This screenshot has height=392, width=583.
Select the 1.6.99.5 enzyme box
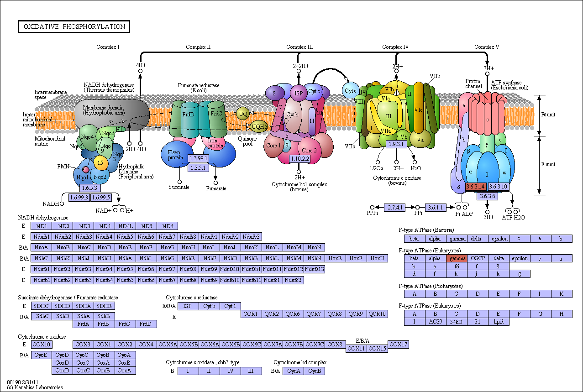click(x=101, y=198)
